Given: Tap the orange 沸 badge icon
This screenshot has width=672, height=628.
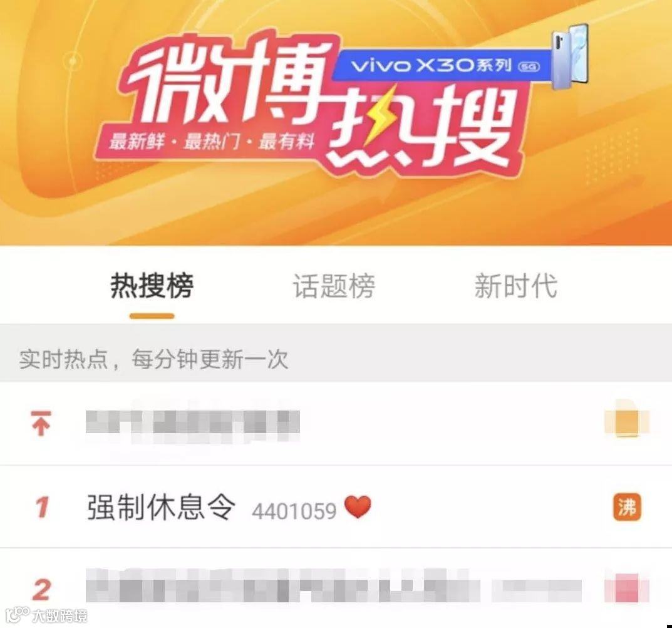Looking at the screenshot, I should pos(627,508).
